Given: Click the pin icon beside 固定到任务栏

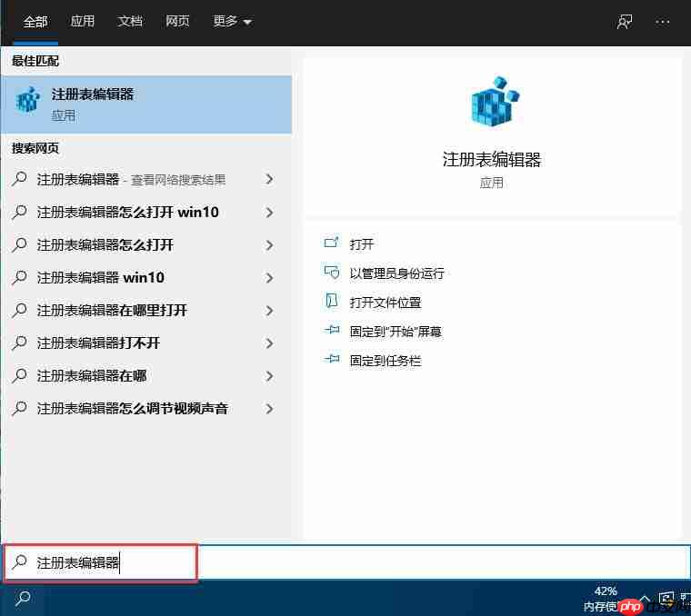Looking at the screenshot, I should [x=331, y=359].
